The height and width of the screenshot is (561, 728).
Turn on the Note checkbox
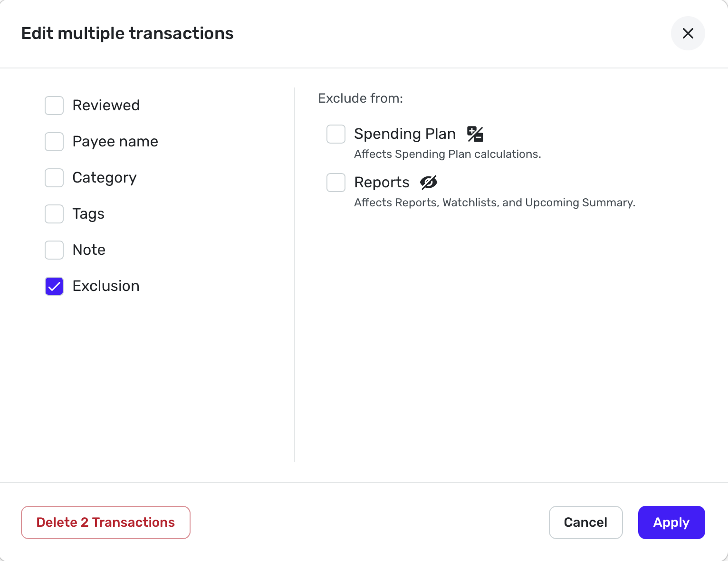54,250
